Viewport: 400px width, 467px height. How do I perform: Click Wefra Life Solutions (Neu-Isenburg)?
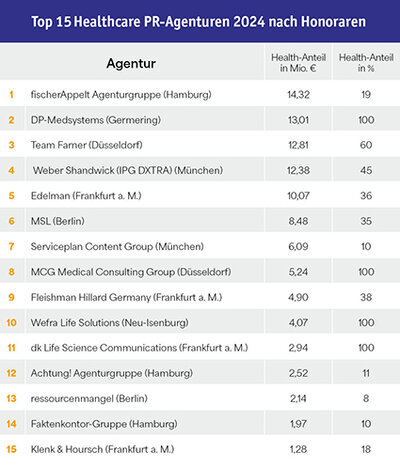pos(109,323)
